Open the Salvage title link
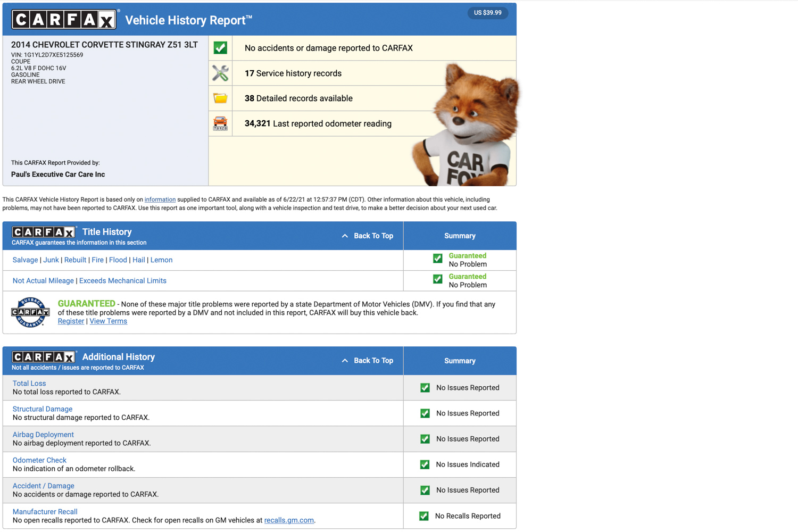 pyautogui.click(x=25, y=260)
